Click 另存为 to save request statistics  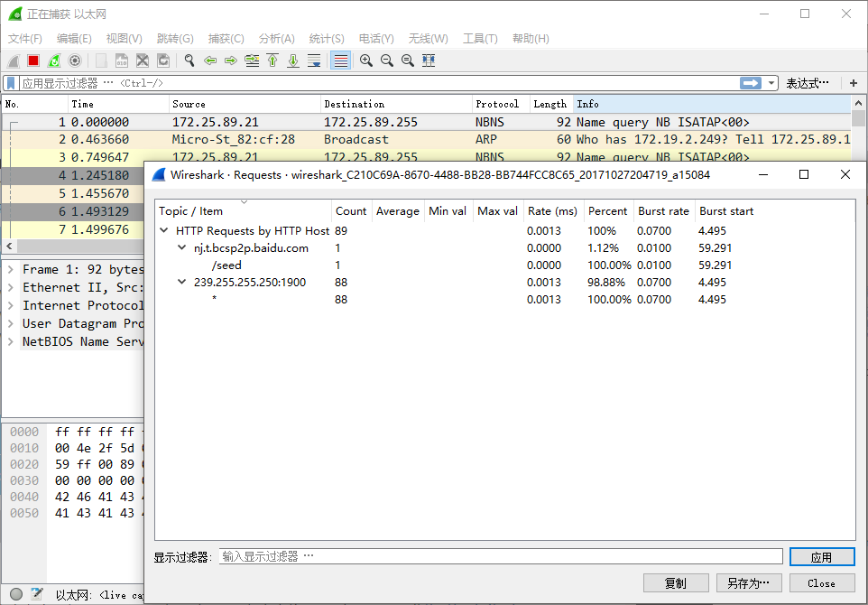click(x=749, y=582)
